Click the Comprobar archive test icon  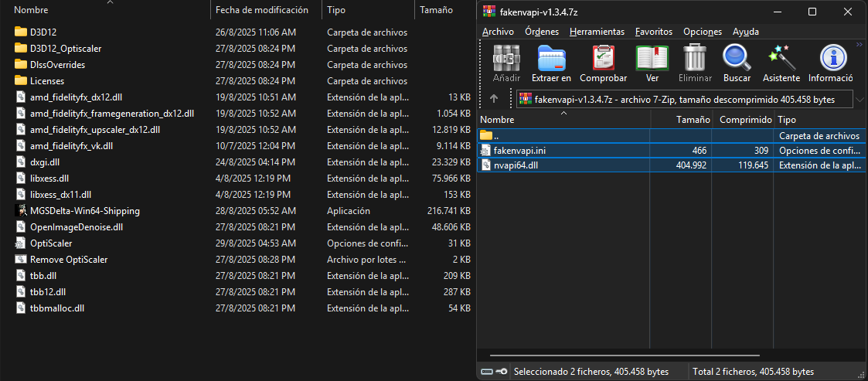[604, 63]
